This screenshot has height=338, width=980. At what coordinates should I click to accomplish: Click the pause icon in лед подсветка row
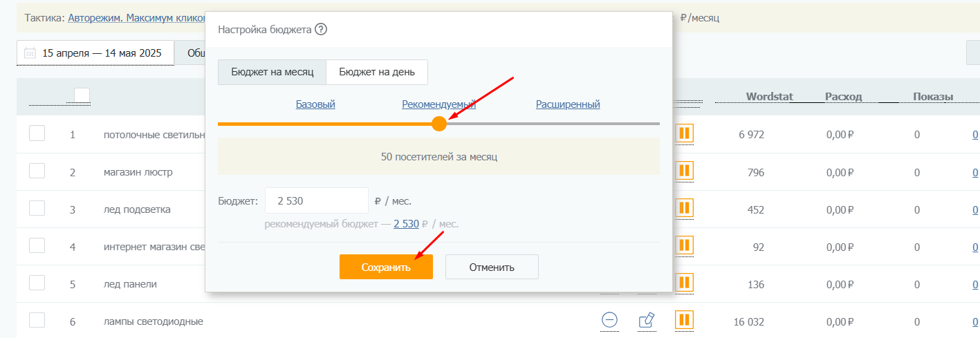[x=684, y=208]
